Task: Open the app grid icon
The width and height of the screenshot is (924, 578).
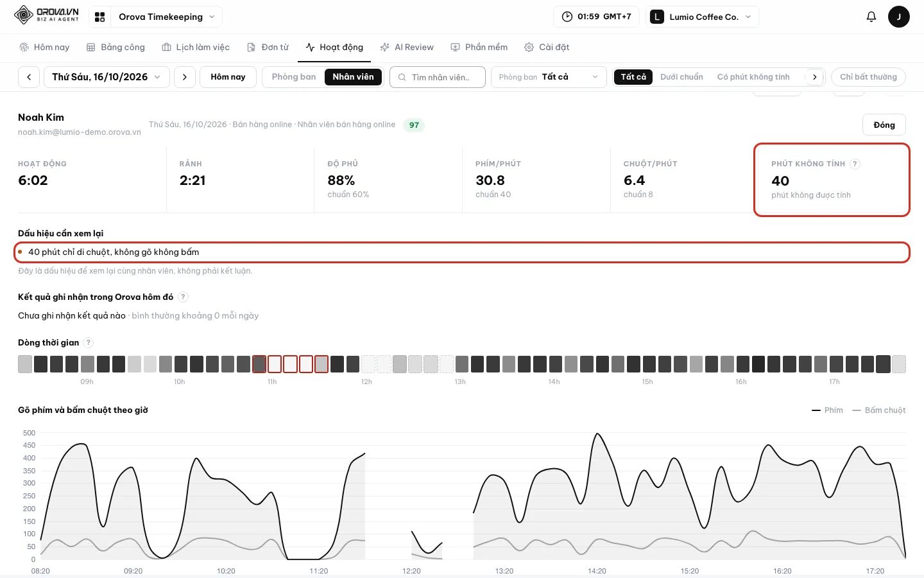Action: pos(99,17)
